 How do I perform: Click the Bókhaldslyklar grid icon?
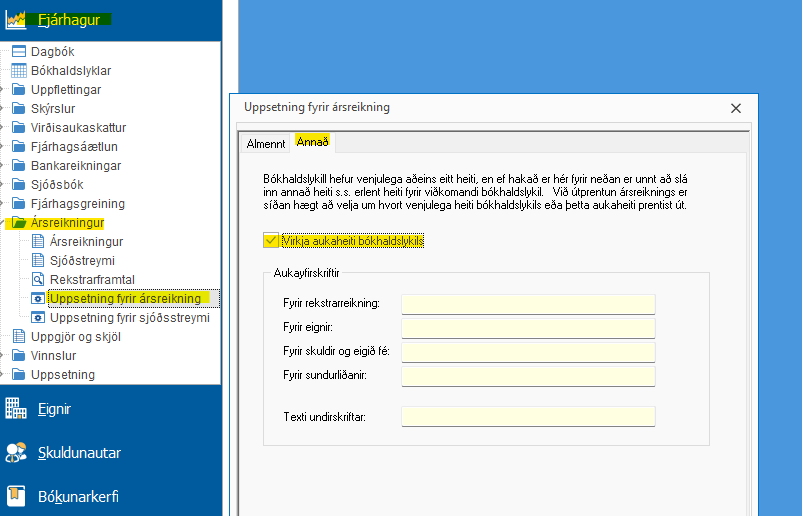click(19, 71)
